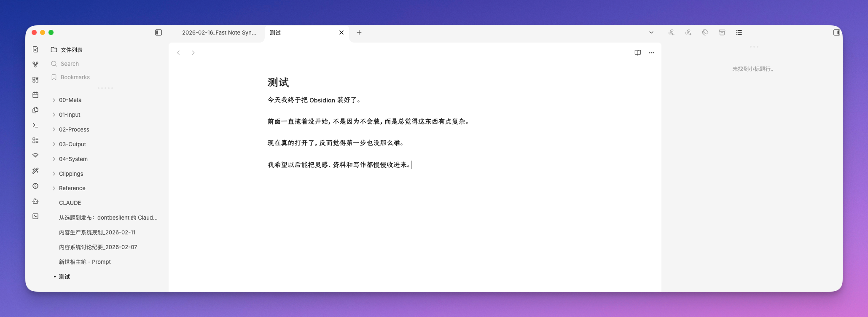Place cursor in line starting 我希望以后能把灵感
The height and width of the screenshot is (317, 868).
coord(339,164)
